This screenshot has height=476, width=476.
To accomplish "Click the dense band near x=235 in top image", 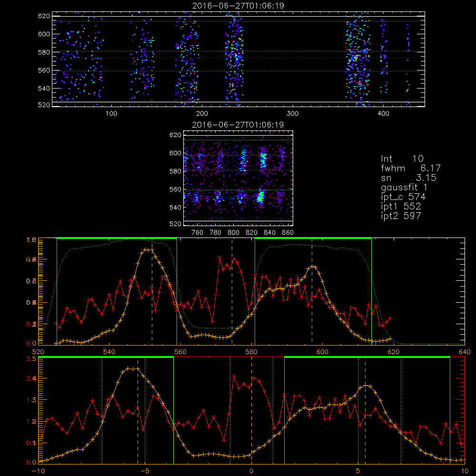I will [x=234, y=59].
